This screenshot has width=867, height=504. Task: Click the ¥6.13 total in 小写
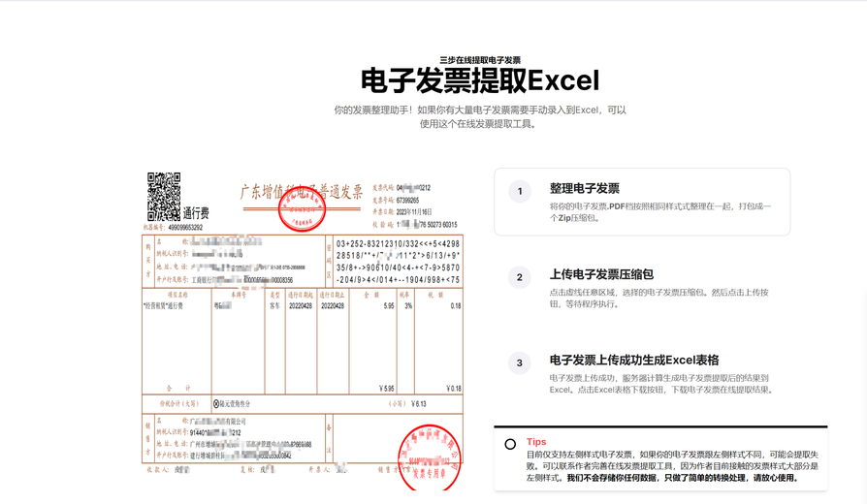[419, 403]
